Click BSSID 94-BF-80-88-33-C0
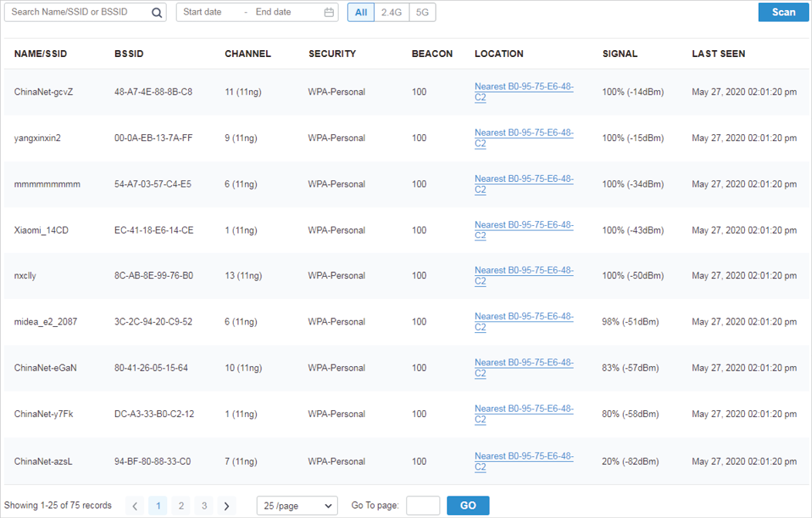Image resolution: width=812 pixels, height=518 pixels. [153, 462]
